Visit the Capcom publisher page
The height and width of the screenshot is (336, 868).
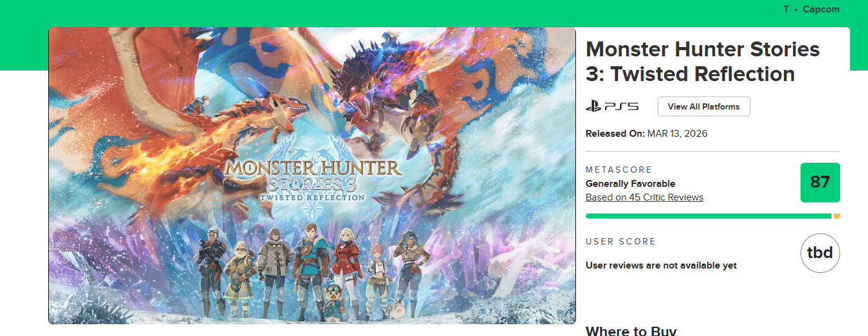coord(821,10)
